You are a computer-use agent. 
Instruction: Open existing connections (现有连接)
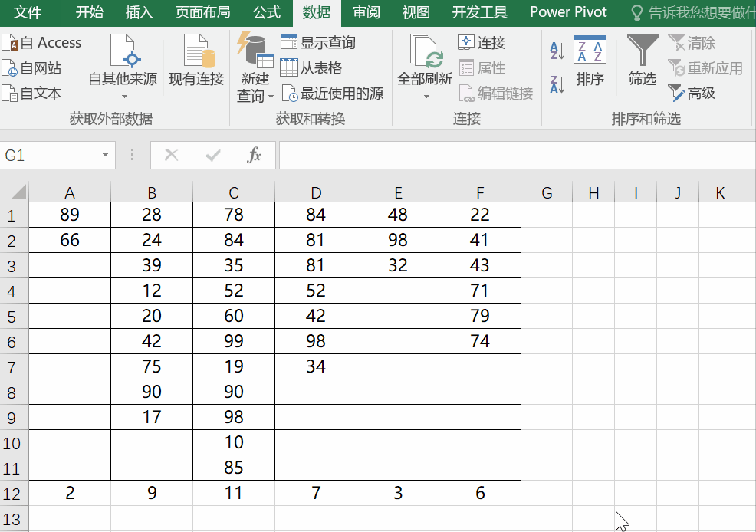[196, 61]
